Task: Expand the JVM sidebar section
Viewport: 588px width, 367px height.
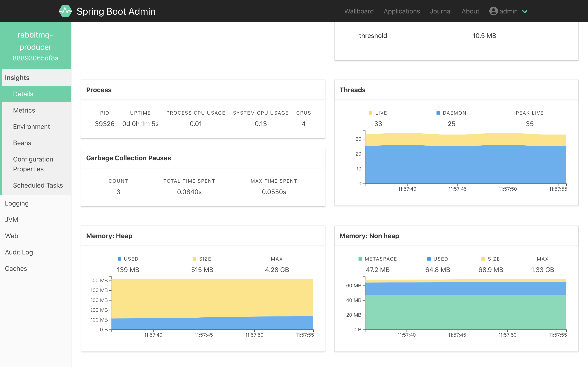Action: click(x=11, y=219)
